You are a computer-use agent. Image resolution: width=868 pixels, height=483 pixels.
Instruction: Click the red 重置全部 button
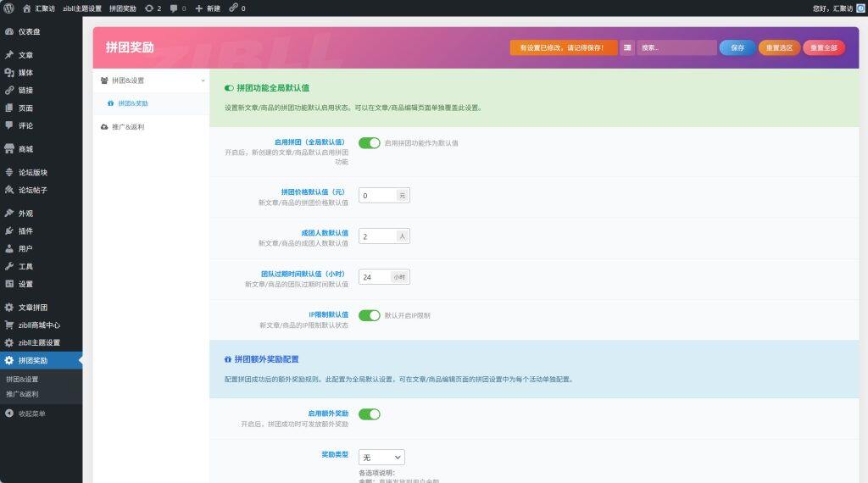pyautogui.click(x=823, y=47)
